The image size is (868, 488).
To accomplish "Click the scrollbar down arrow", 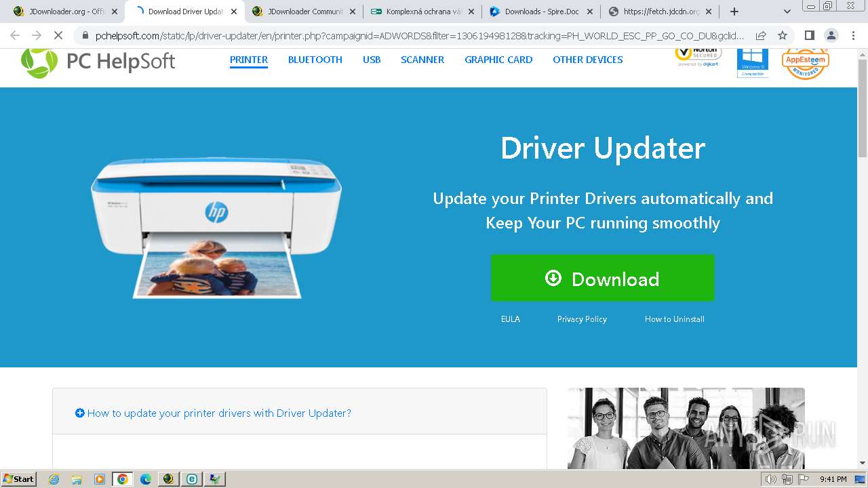I will (x=863, y=463).
